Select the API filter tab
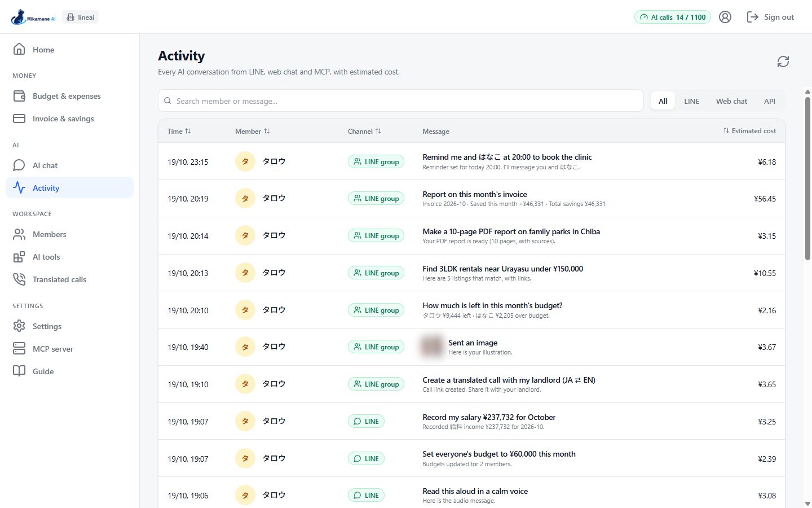812x508 pixels. [769, 101]
